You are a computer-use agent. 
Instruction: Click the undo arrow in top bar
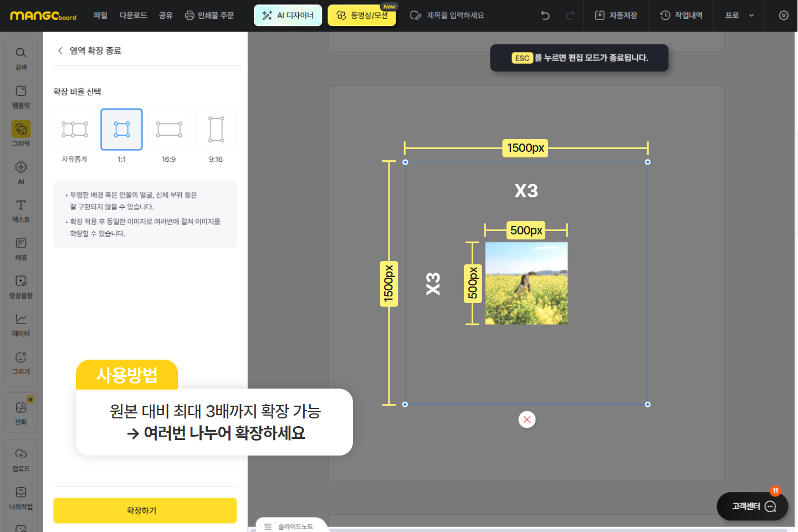click(x=545, y=16)
